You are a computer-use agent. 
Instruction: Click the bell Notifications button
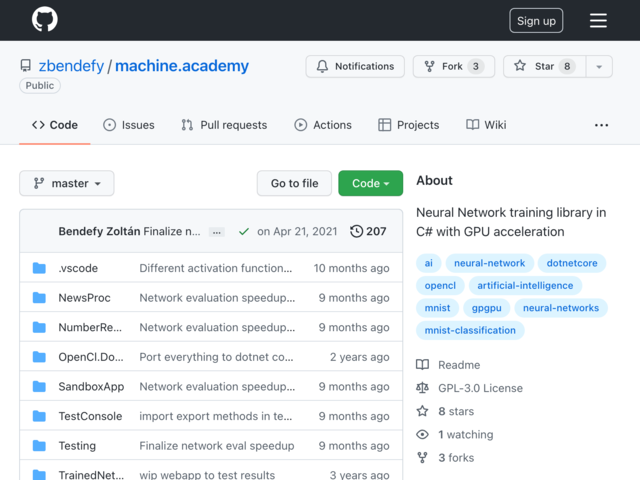tap(355, 66)
